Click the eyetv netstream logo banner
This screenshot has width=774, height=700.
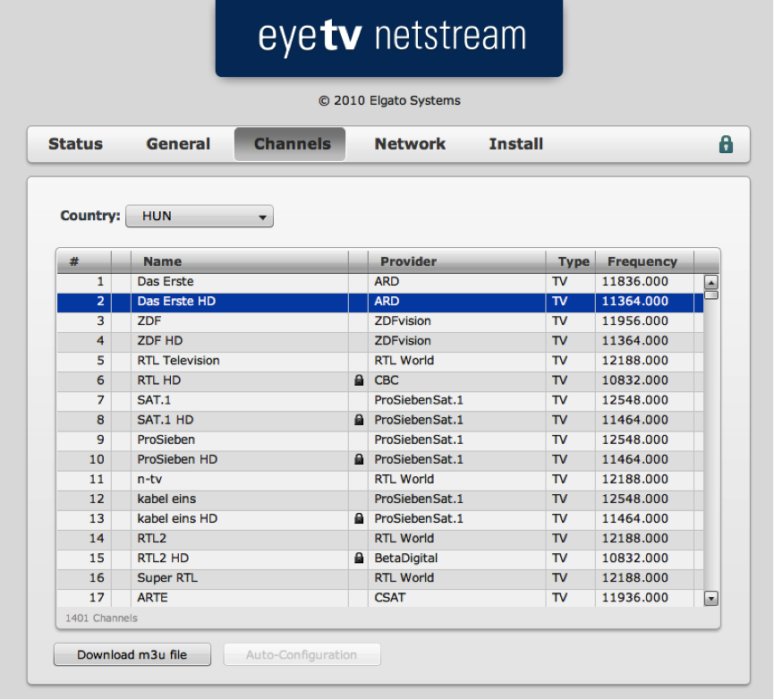pos(389,38)
